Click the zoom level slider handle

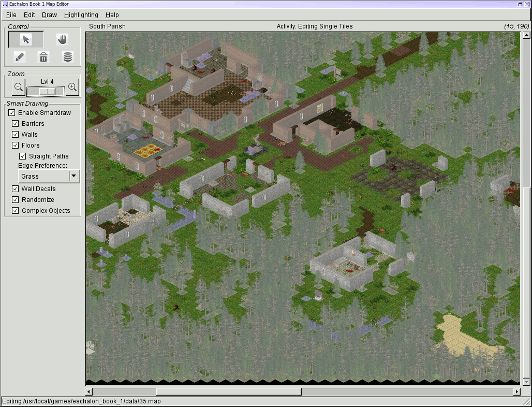pyautogui.click(x=48, y=91)
